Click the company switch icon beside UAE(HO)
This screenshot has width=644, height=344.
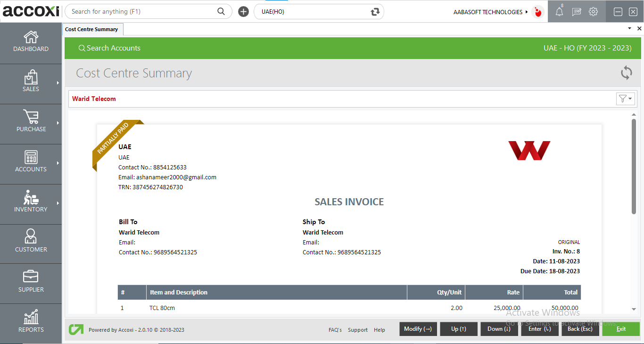375,11
